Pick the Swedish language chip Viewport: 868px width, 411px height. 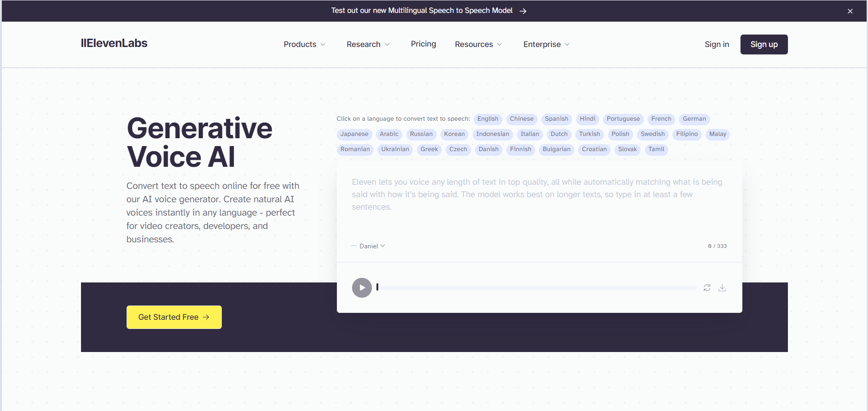[x=653, y=134]
